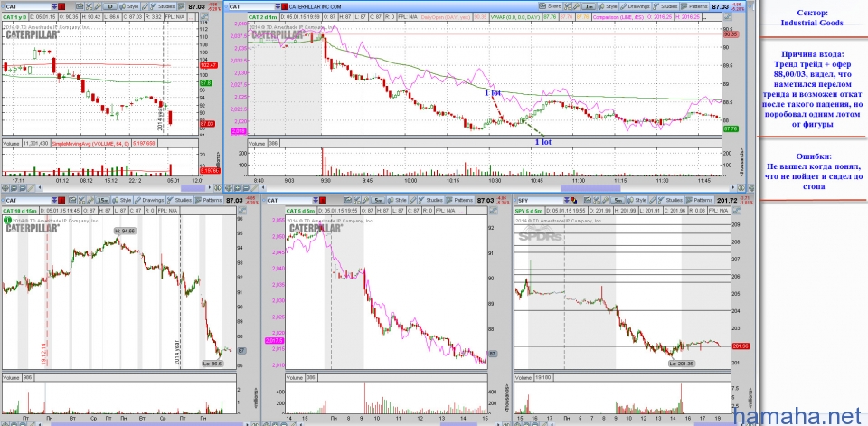Open Style in the bottom-left 15m chart

pyautogui.click(x=122, y=200)
